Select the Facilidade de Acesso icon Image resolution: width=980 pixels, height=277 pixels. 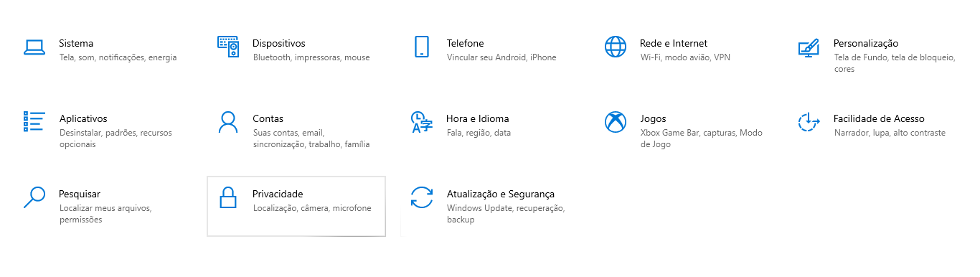click(x=809, y=122)
